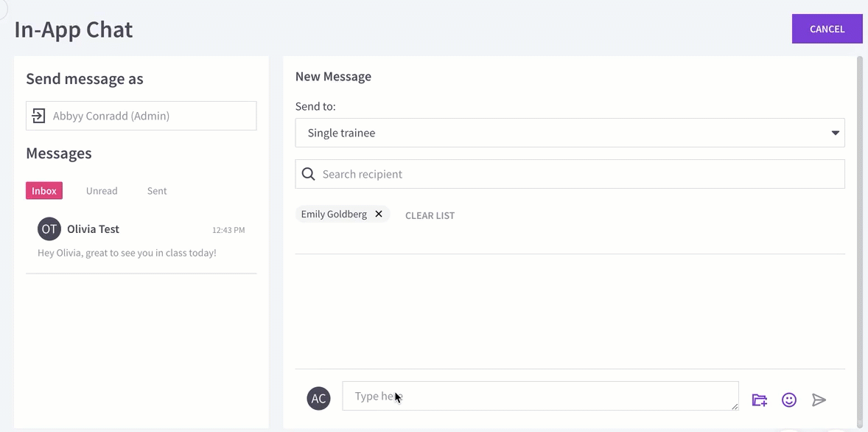Click CLEAR LIST link
868x432 pixels.
pyautogui.click(x=430, y=215)
